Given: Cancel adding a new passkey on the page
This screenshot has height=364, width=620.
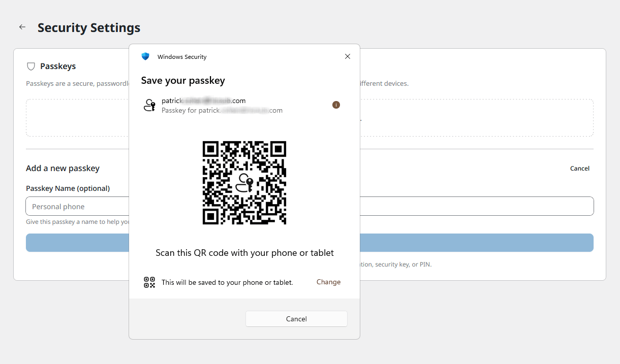Looking at the screenshot, I should 580,169.
